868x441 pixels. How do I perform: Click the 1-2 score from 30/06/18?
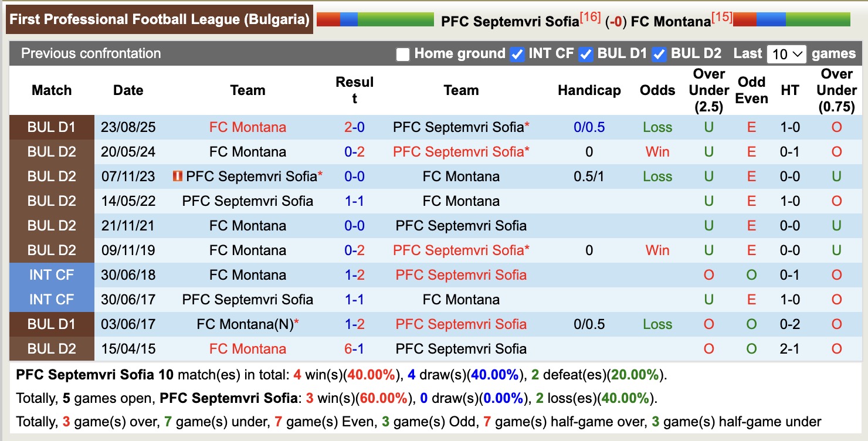tap(354, 275)
